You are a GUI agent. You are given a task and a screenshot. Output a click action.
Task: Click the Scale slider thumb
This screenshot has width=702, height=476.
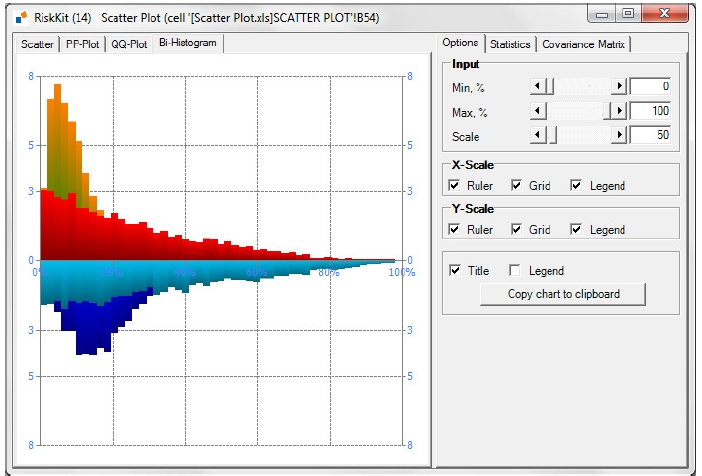551,135
